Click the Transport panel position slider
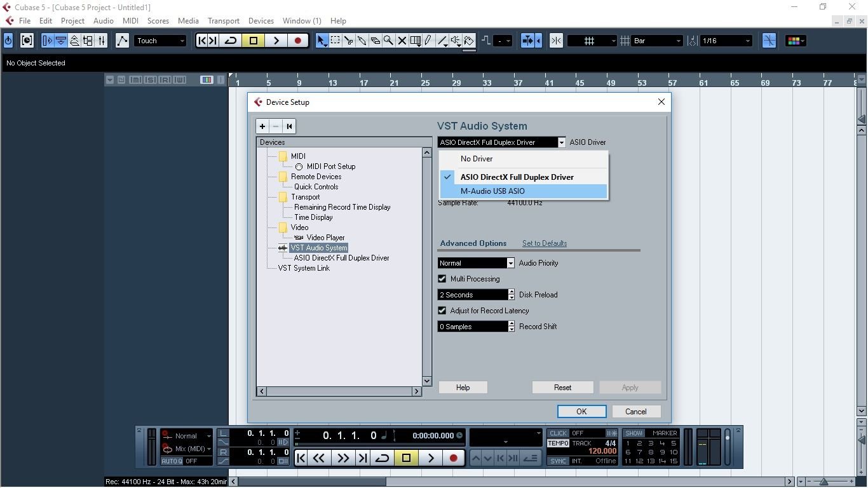The height and width of the screenshot is (488, 868). (x=379, y=444)
